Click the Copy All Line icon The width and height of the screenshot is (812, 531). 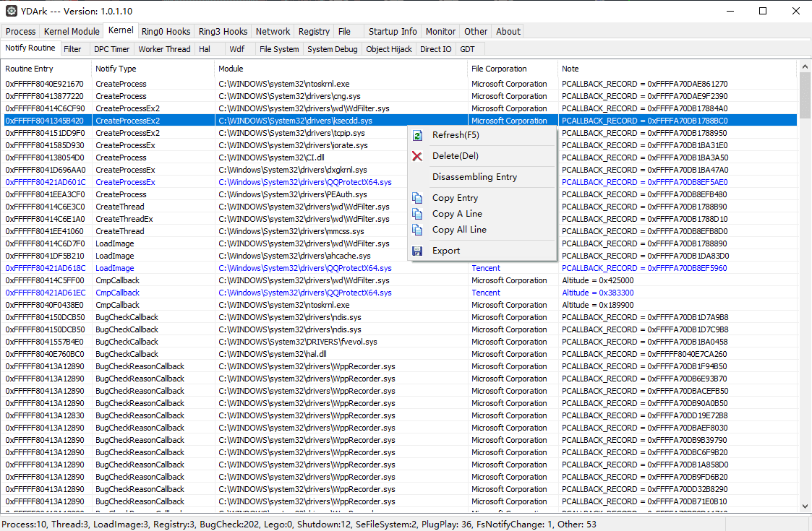click(417, 229)
